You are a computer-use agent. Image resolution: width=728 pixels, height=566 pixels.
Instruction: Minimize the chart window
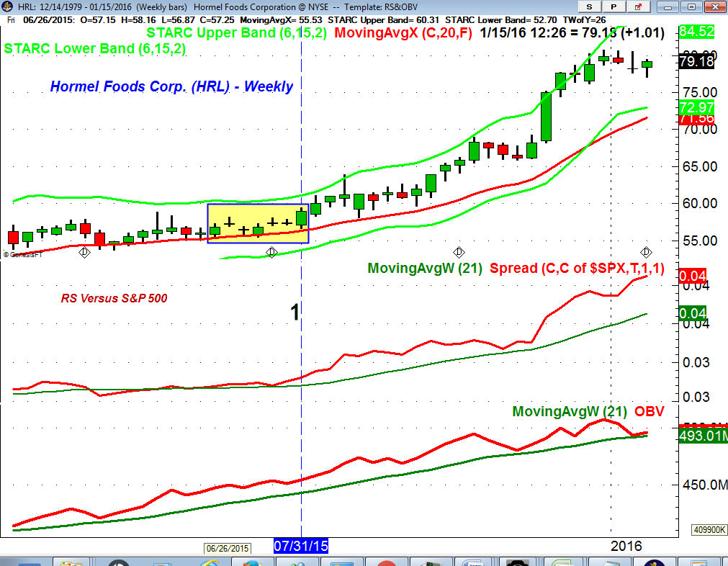click(x=668, y=7)
